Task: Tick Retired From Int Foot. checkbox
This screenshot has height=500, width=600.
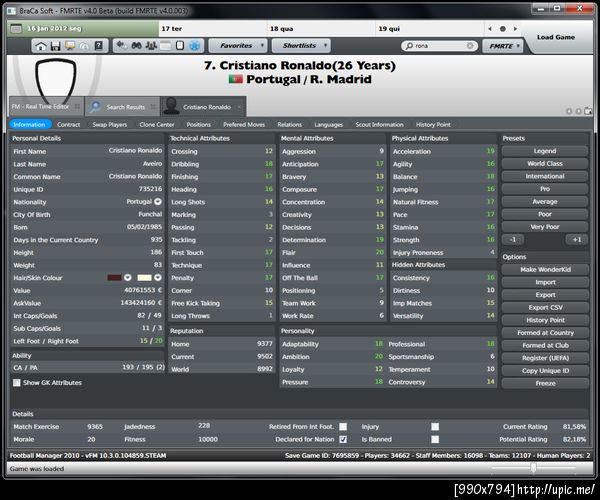Action: (x=343, y=427)
